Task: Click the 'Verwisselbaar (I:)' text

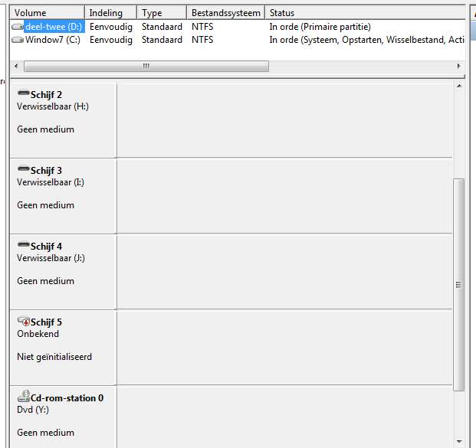Action: pos(51,182)
